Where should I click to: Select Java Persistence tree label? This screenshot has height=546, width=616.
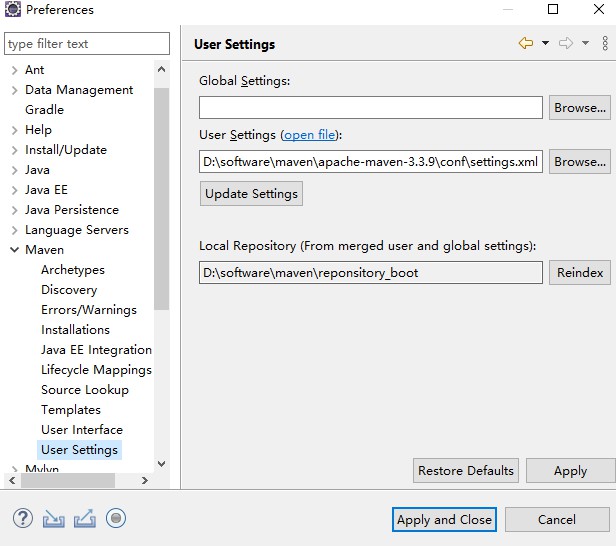tap(72, 210)
